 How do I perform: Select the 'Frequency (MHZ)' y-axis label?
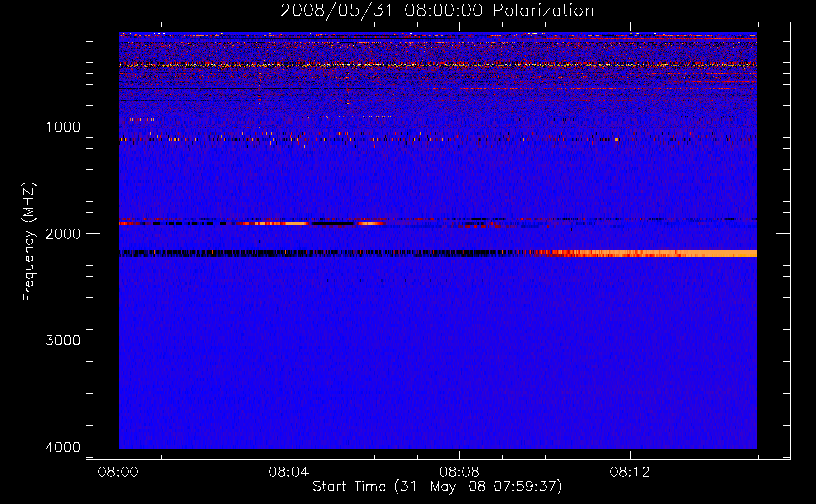(29, 242)
